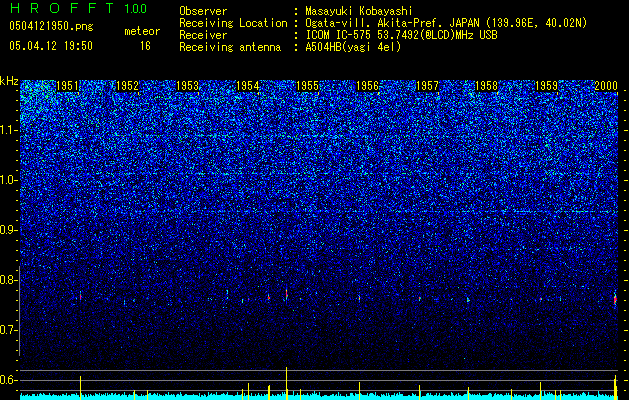
Task: Click the 2000 time marker
Action: tap(606, 86)
